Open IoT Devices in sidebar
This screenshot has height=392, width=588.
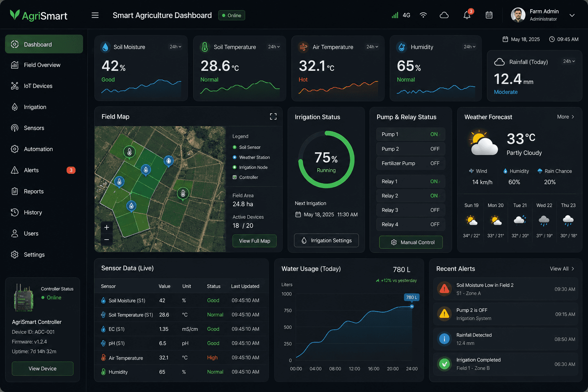[44, 86]
